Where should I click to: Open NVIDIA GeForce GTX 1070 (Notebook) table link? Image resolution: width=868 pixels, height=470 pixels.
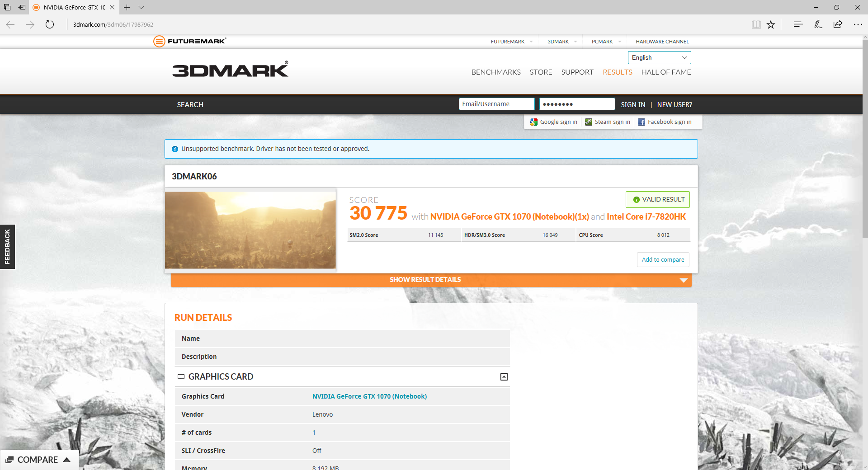pos(369,396)
